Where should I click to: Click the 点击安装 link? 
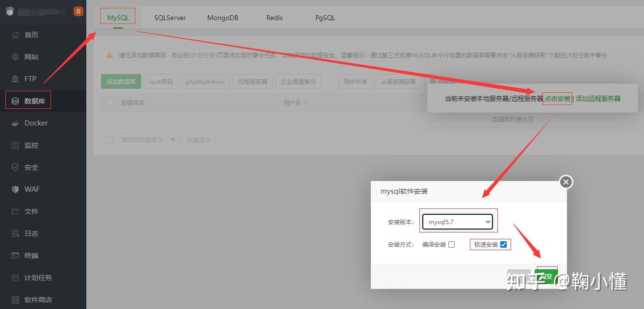point(558,99)
